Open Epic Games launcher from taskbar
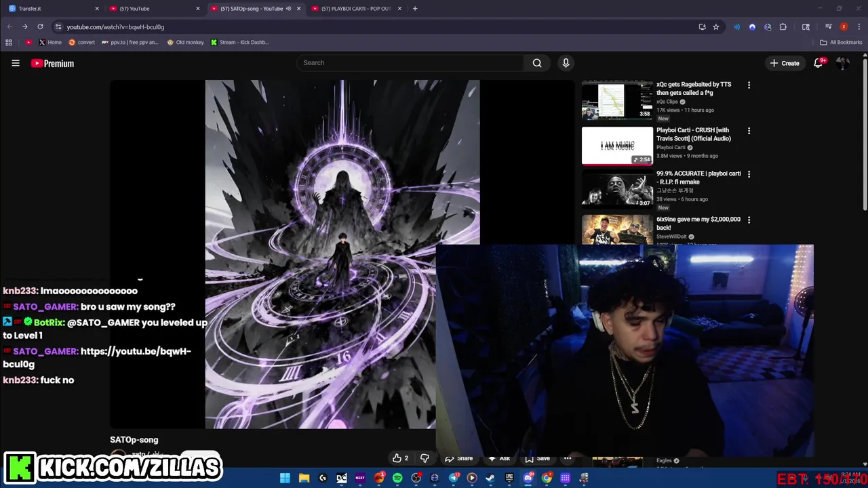 [509, 478]
